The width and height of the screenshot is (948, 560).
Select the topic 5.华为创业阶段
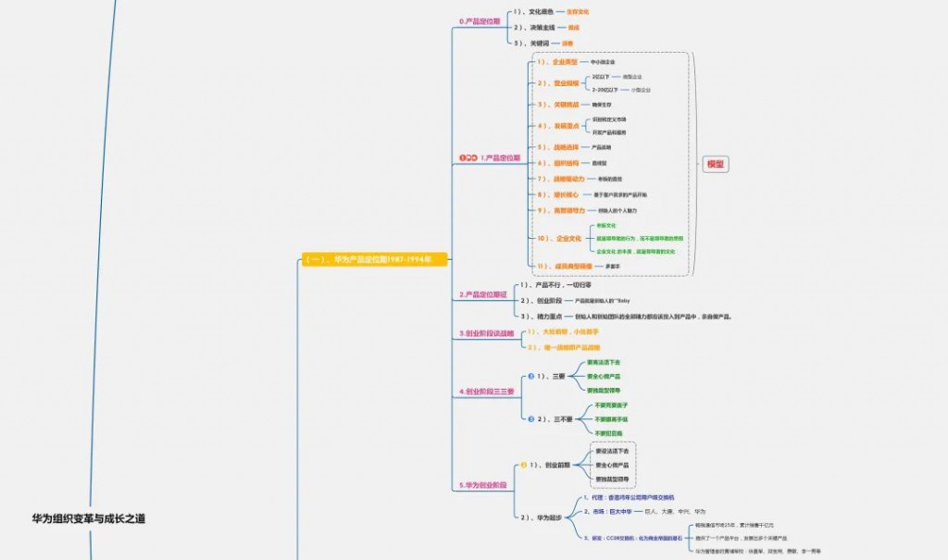click(482, 485)
